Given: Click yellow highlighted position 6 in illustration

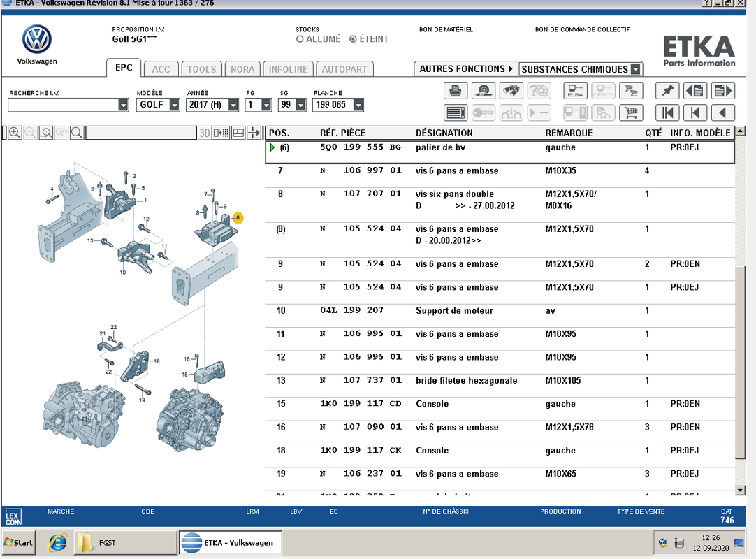Looking at the screenshot, I should (x=238, y=218).
